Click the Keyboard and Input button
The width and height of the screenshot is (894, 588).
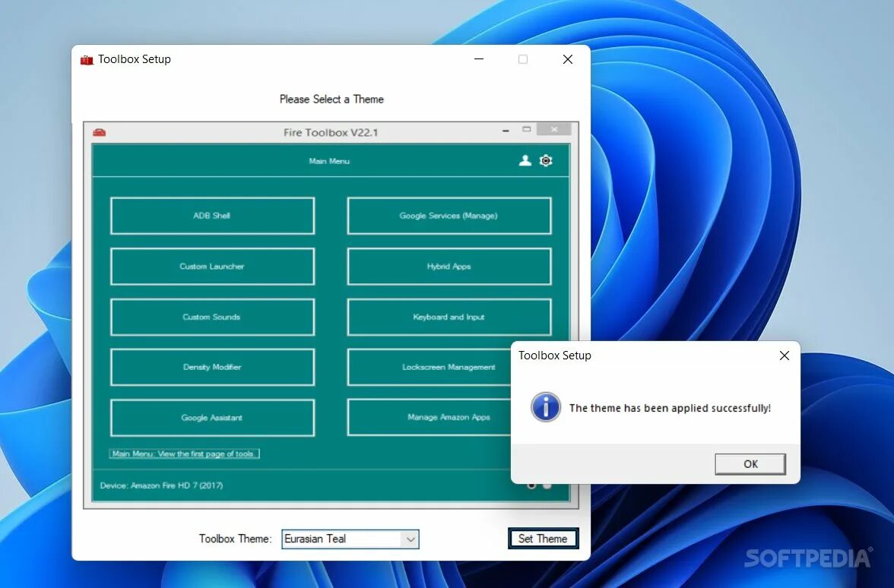pyautogui.click(x=449, y=317)
